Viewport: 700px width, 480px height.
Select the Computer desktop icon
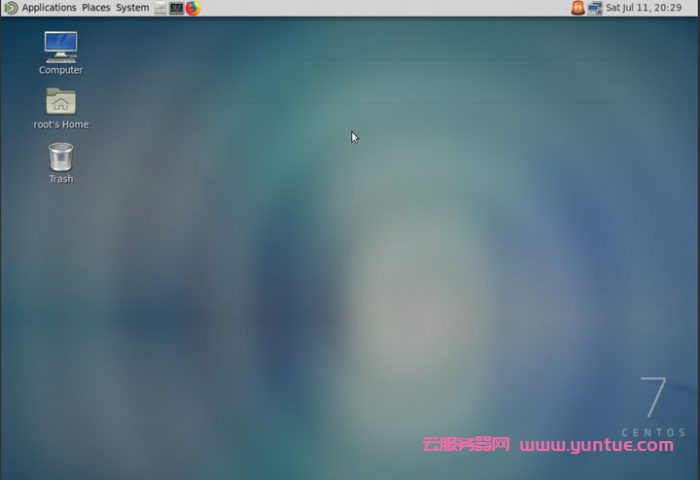tap(61, 46)
